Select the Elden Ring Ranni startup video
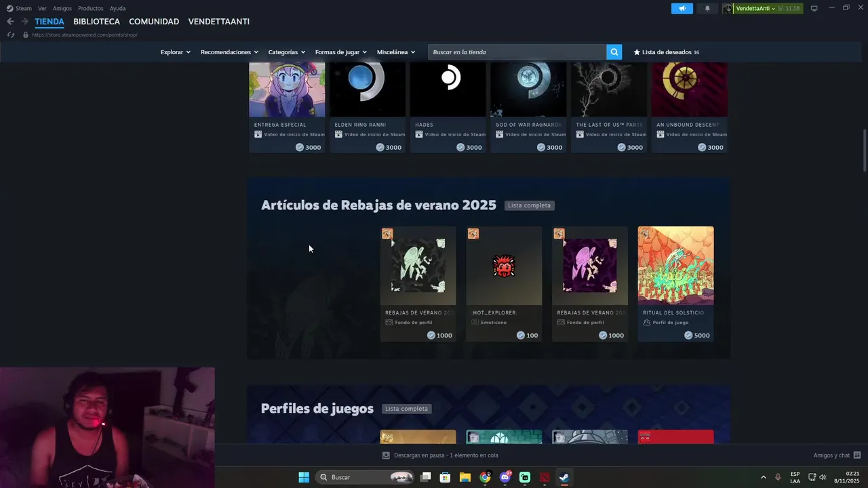This screenshot has width=868, height=488. point(368,107)
